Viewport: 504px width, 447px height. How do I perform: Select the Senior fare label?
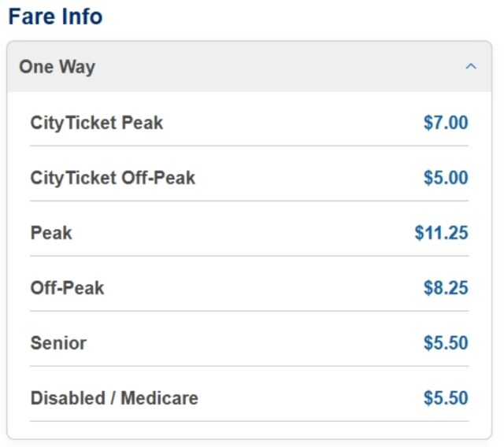coord(58,343)
